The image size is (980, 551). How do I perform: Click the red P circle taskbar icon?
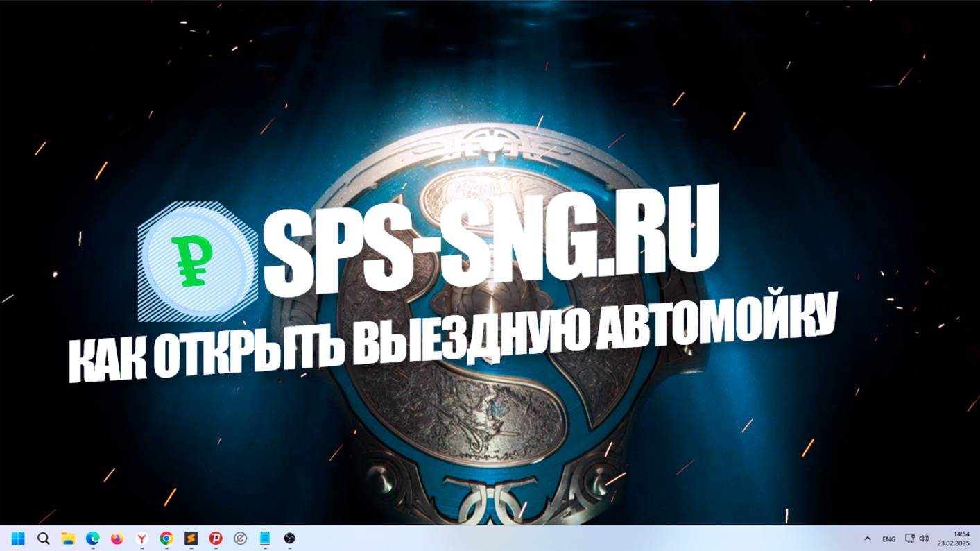pos(216,539)
